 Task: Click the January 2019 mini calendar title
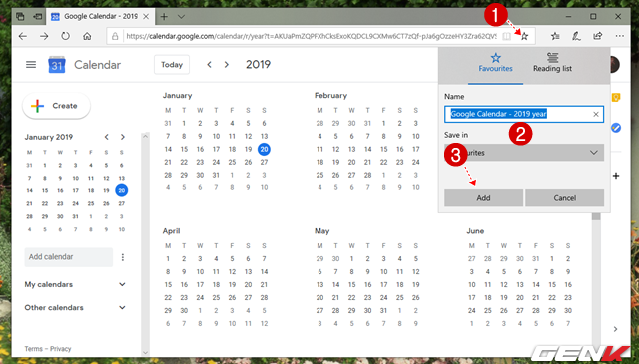pyautogui.click(x=49, y=137)
